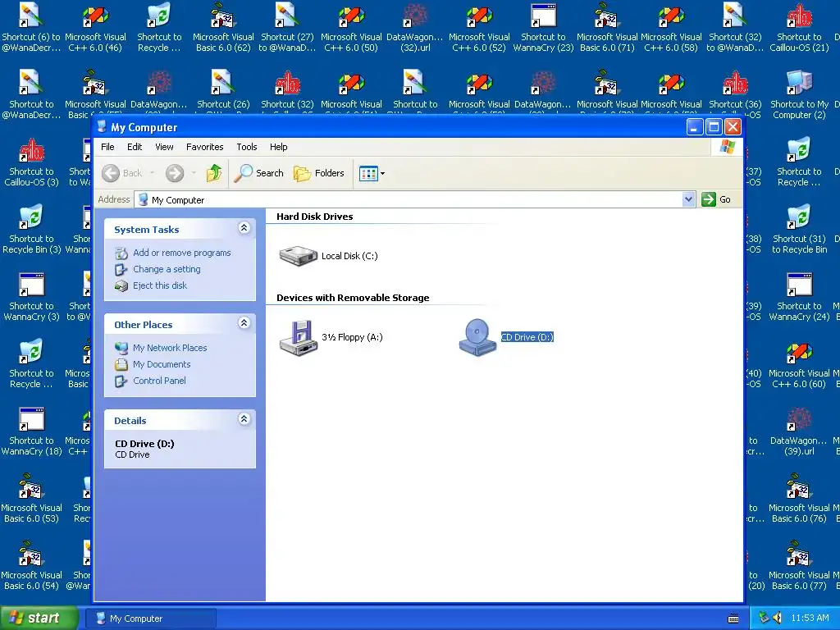Collapse the Other Places panel
The image size is (840, 630).
coord(244,323)
